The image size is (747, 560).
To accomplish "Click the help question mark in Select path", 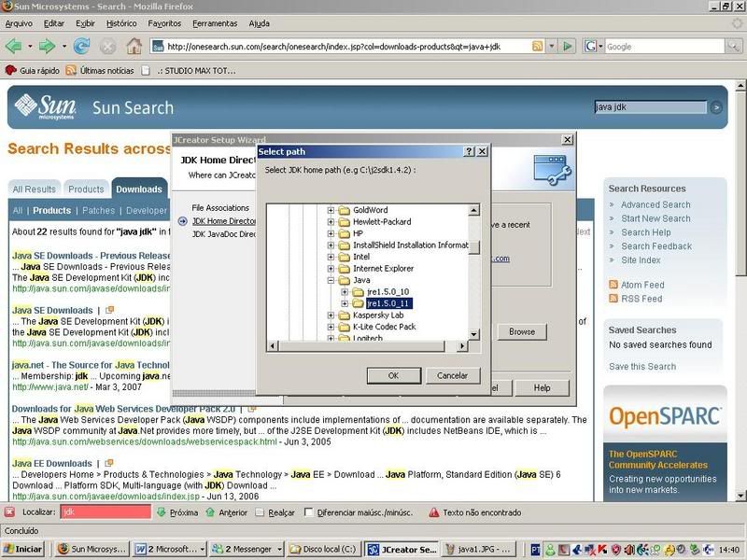I will coord(469,151).
